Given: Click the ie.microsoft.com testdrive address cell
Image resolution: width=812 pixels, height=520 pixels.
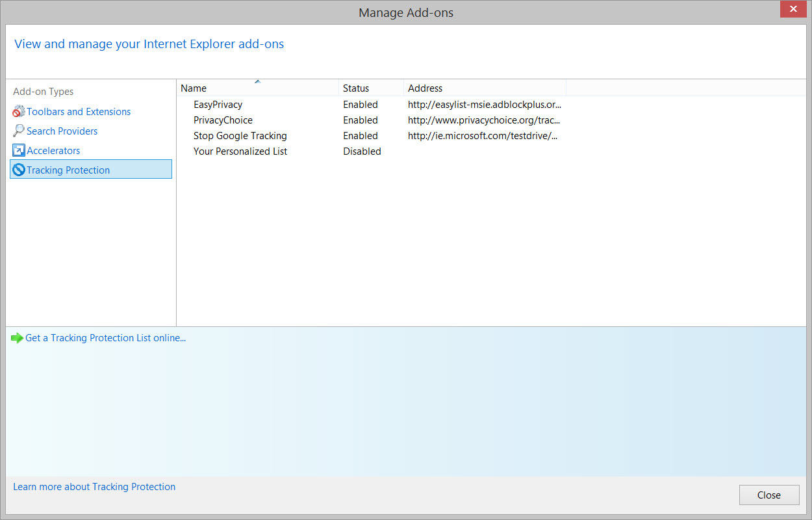Looking at the screenshot, I should [483, 136].
